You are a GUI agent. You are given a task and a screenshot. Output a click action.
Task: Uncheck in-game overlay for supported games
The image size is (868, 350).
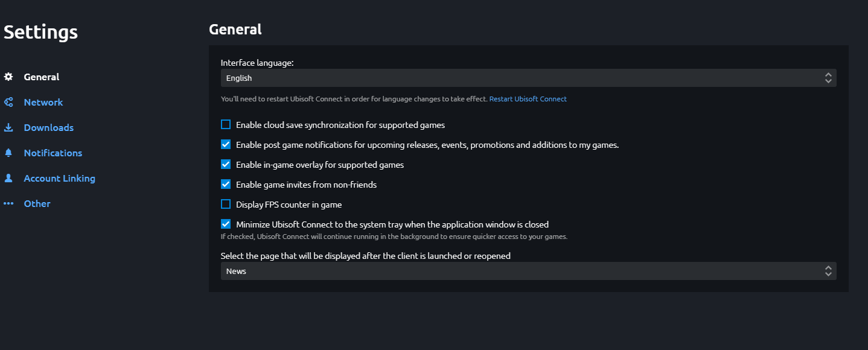pyautogui.click(x=225, y=164)
